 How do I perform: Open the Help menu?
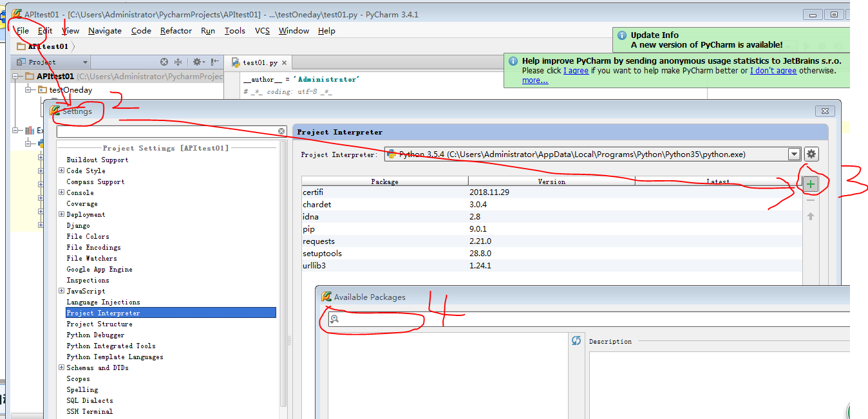click(x=326, y=30)
